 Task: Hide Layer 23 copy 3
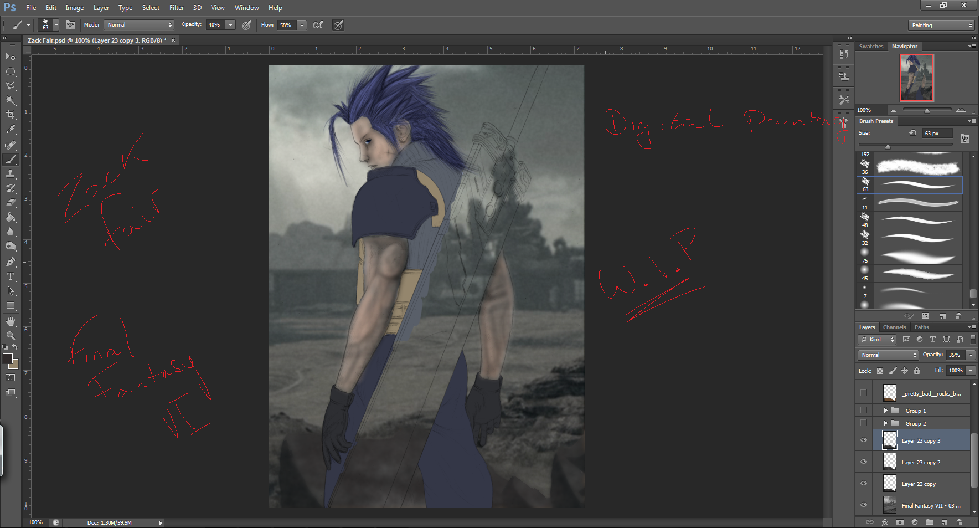(864, 440)
